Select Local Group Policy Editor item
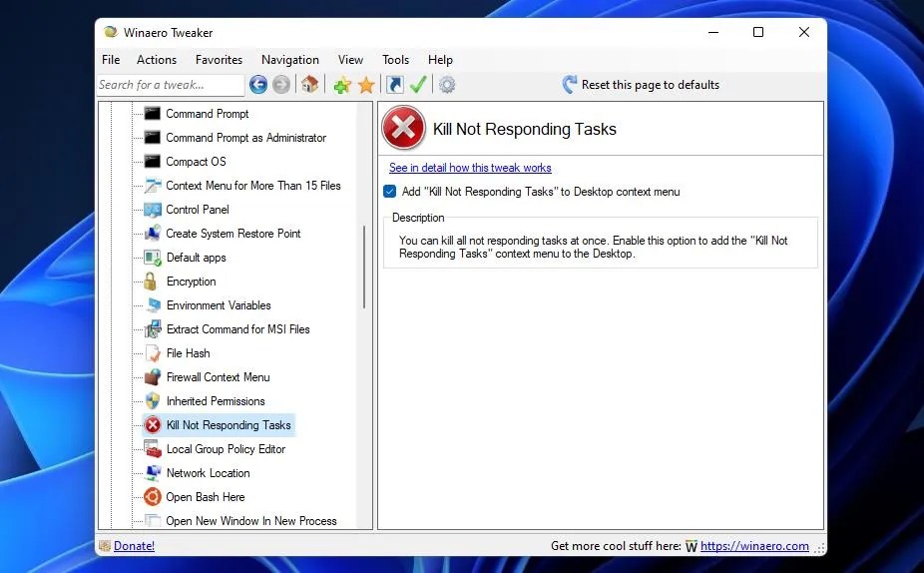Viewport: 924px width, 573px height. 226,448
